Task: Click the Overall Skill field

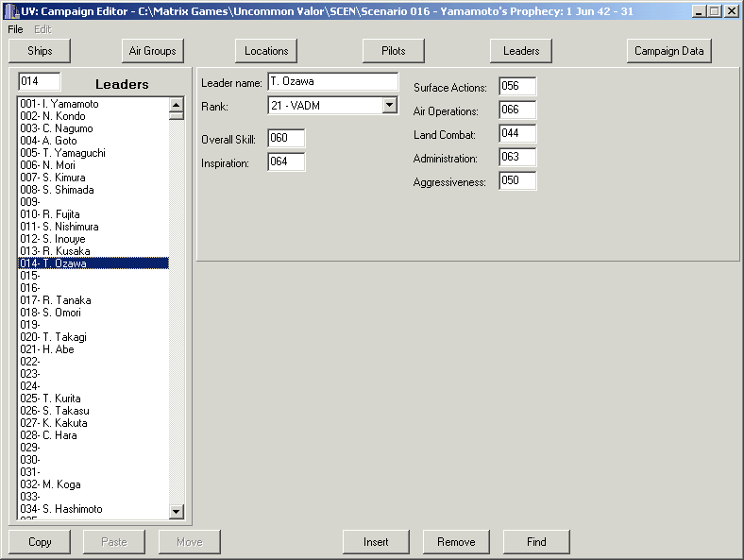Action: [x=286, y=138]
